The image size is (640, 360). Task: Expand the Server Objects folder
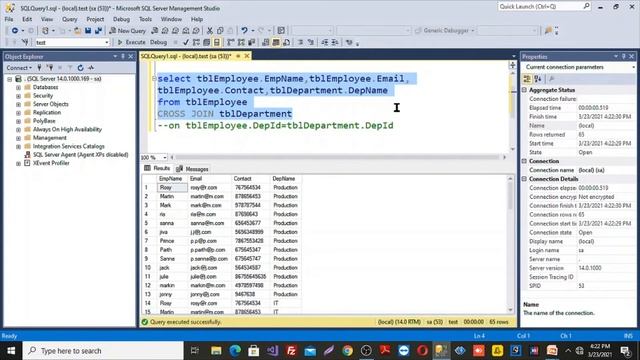18,104
